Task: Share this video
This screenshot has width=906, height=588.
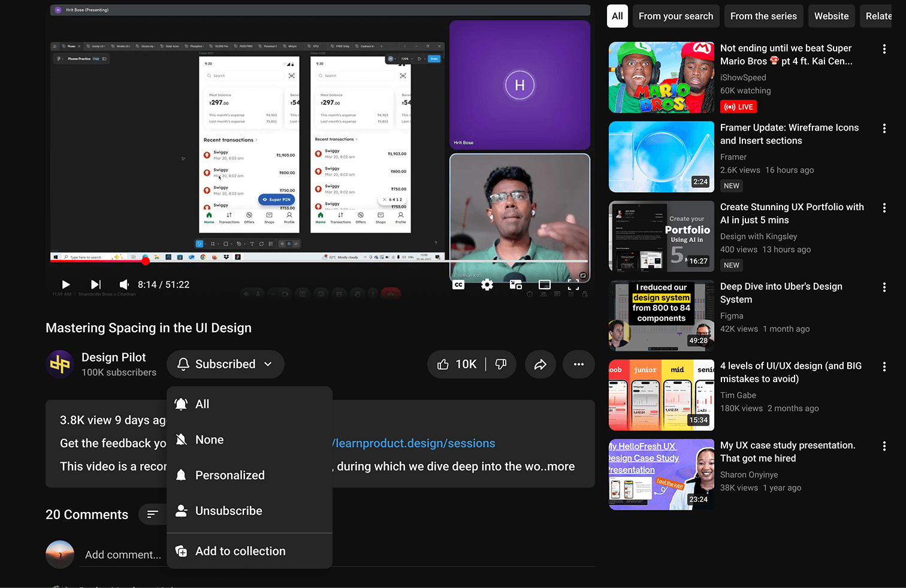Action: click(540, 364)
